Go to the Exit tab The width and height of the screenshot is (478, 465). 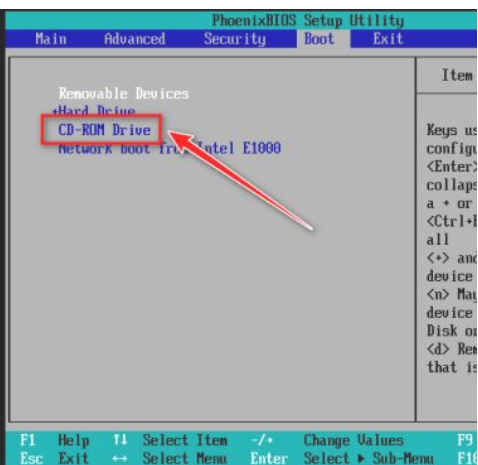pyautogui.click(x=388, y=39)
